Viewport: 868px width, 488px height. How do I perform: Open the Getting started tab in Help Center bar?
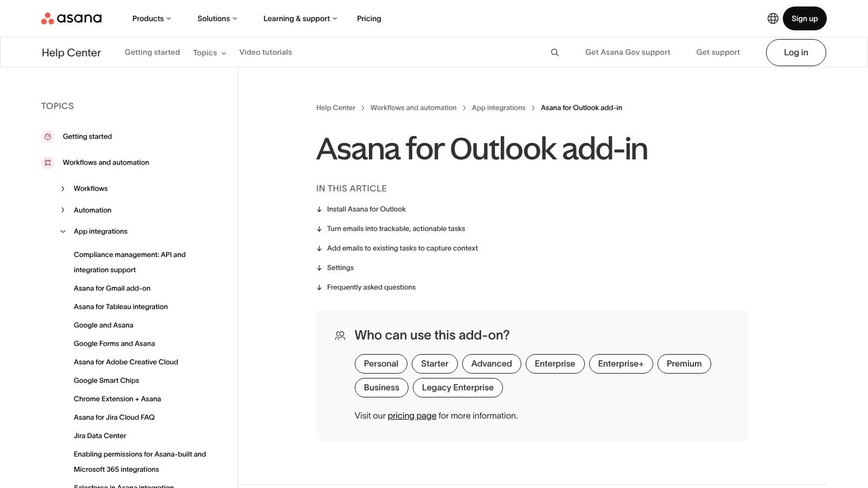[x=152, y=52]
